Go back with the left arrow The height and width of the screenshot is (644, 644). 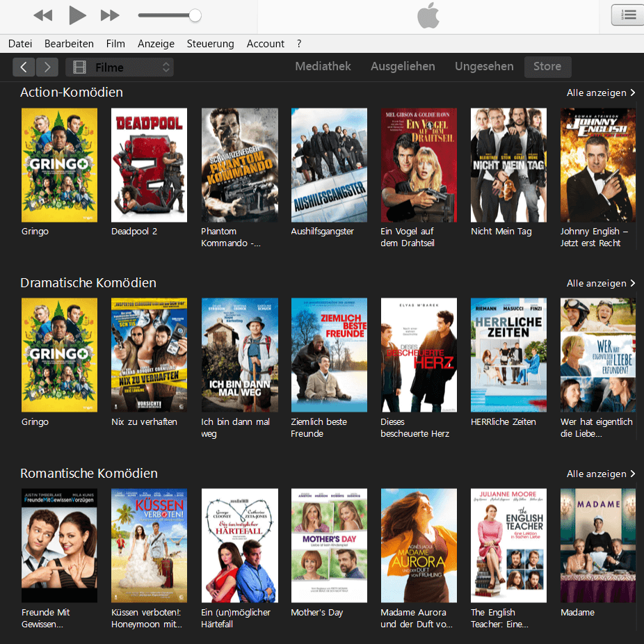24,67
